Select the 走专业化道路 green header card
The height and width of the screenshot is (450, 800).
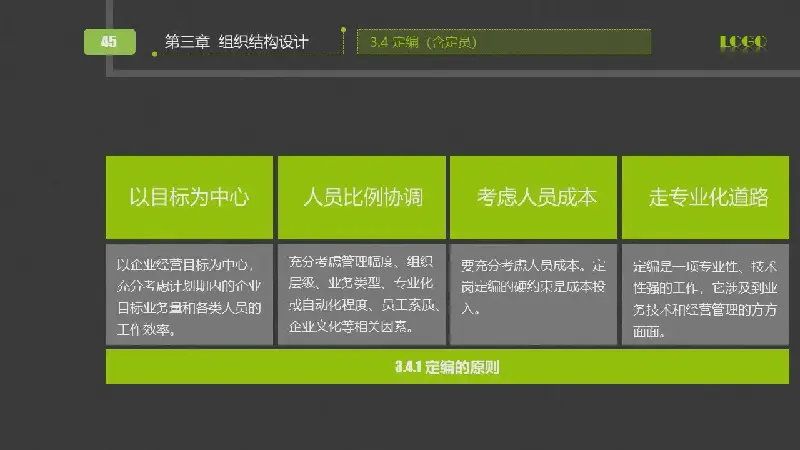click(705, 197)
